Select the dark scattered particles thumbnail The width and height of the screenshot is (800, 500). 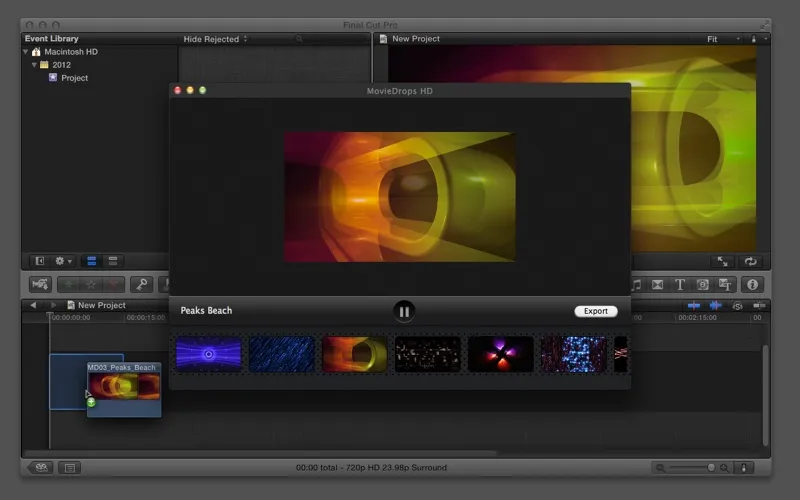428,354
